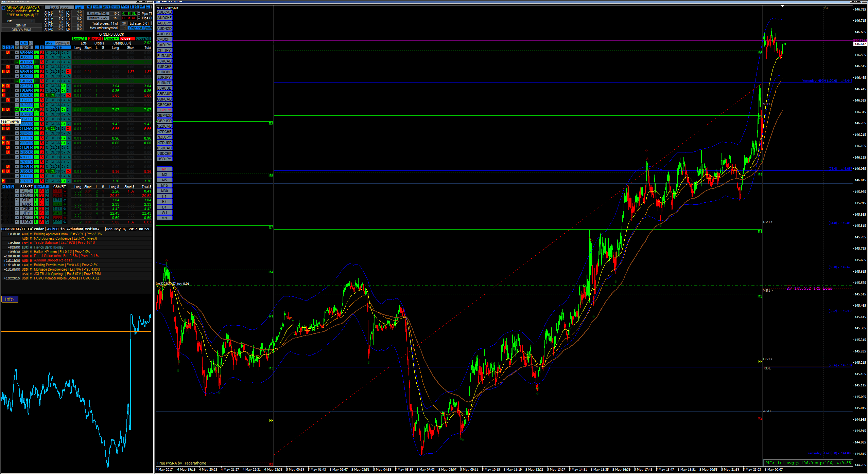This screenshot has height=474, width=868.
Task: Click the crossed-box icon left of NONE
Action: (x=17, y=48)
